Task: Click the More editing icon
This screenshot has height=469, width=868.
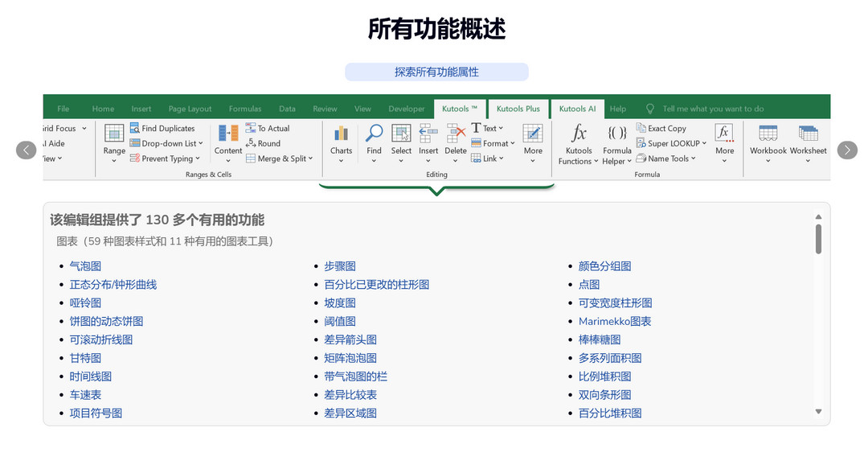Action: click(533, 134)
